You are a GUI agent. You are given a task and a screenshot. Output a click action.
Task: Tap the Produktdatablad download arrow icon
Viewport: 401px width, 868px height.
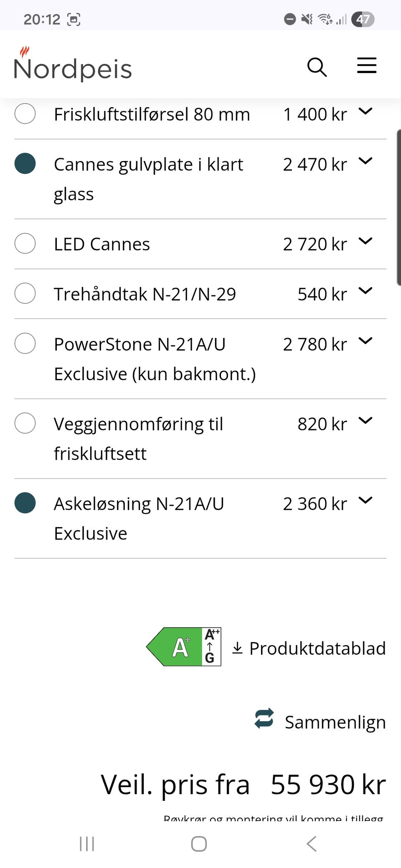point(237,648)
